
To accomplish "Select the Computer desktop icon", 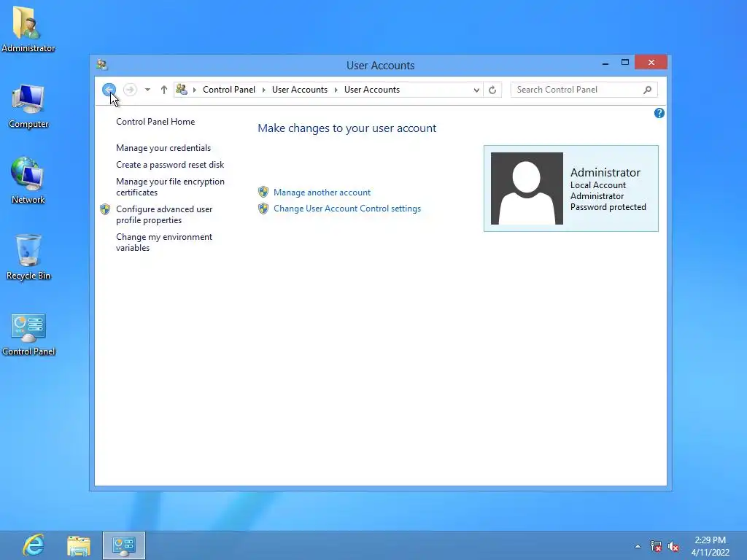I will pyautogui.click(x=28, y=106).
